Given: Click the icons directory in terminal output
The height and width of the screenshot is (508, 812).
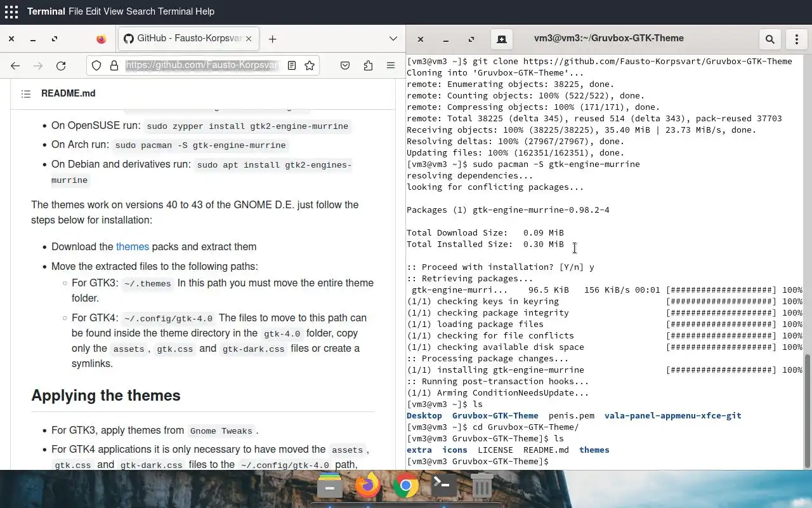Looking at the screenshot, I should tap(454, 450).
